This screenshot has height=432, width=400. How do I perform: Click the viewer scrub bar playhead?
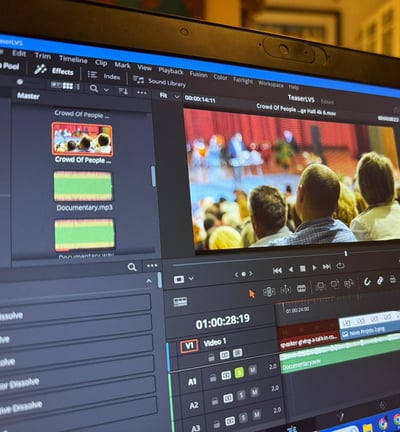click(346, 254)
